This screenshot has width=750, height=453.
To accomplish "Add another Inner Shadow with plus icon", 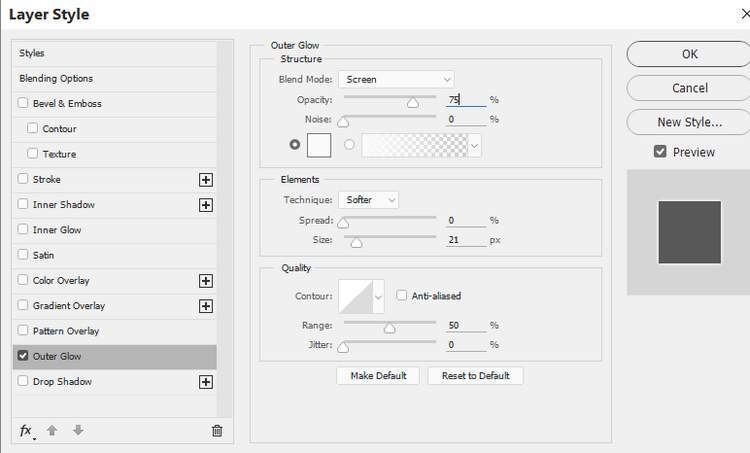I will (x=206, y=205).
